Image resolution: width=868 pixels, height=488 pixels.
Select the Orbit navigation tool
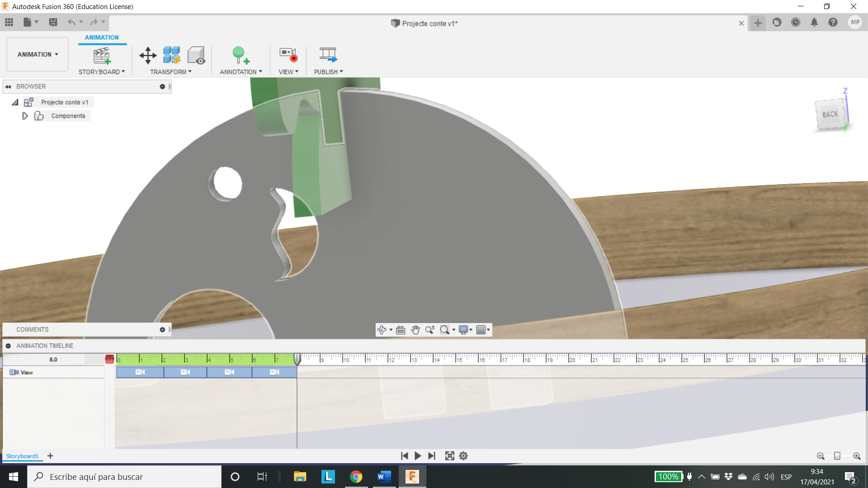382,330
